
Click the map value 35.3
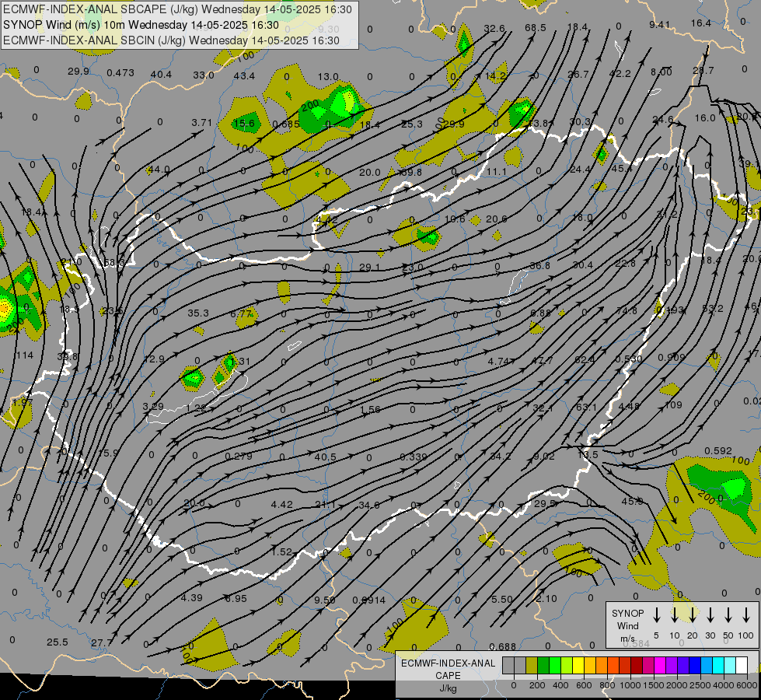point(198,313)
